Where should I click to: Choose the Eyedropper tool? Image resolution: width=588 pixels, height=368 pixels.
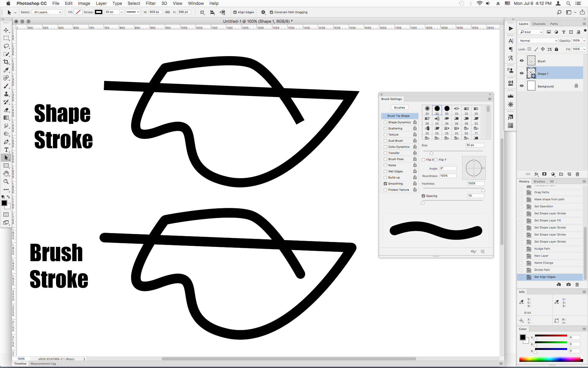(6, 70)
